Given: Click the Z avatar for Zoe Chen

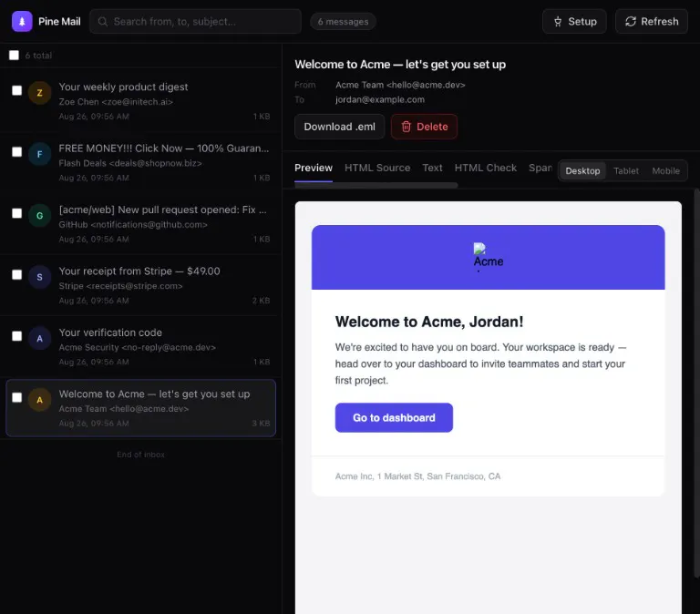Looking at the screenshot, I should pos(40,93).
